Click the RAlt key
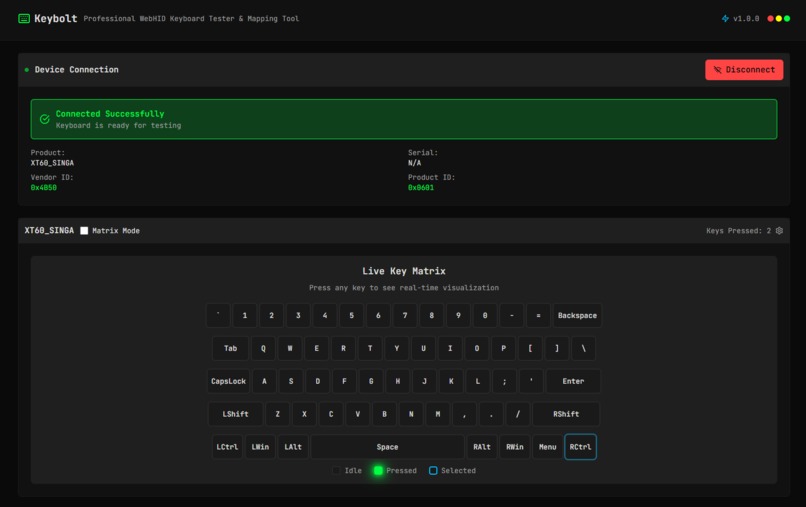Image resolution: width=806 pixels, height=507 pixels. pyautogui.click(x=482, y=447)
